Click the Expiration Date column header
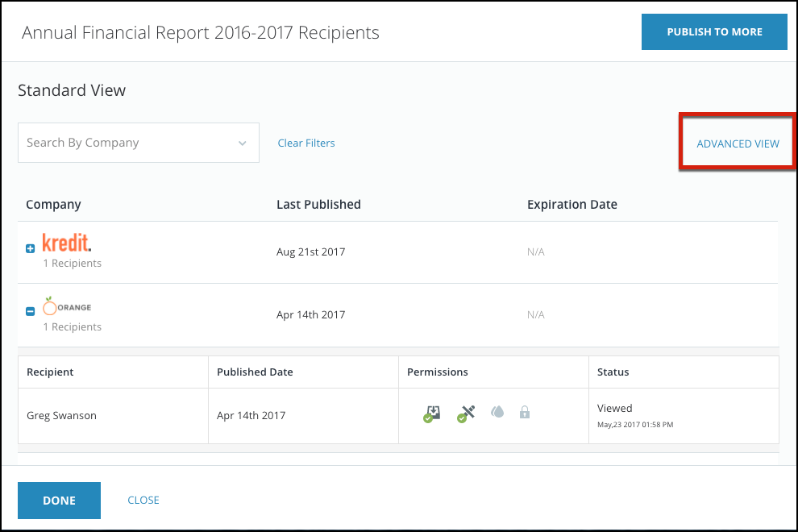The image size is (798, 532). (572, 204)
